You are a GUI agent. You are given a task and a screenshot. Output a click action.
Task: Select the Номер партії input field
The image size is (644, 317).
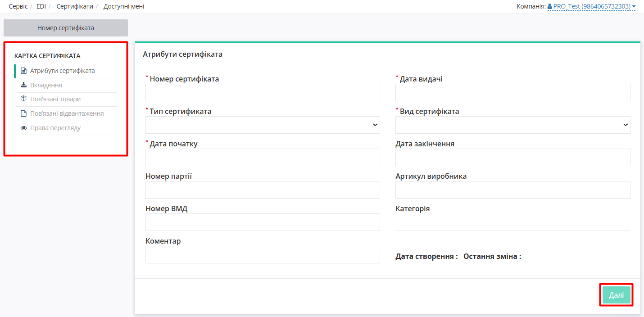[263, 190]
